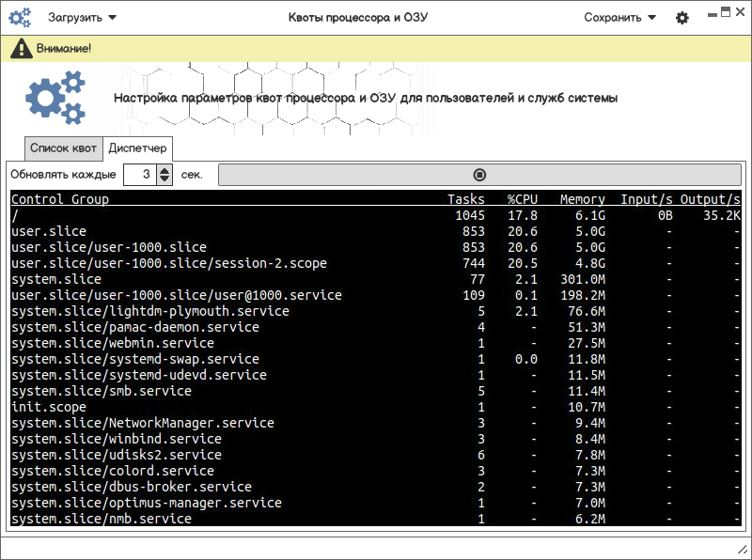752x560 pixels.
Task: Click the Input/s column header
Action: (647, 199)
